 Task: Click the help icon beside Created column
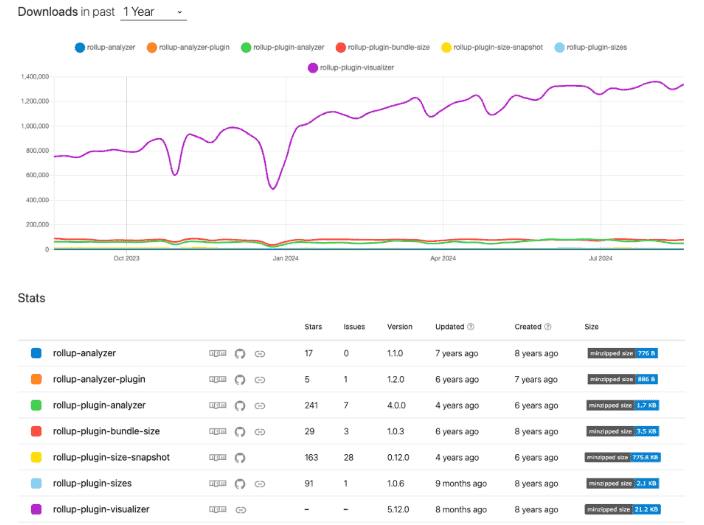(x=550, y=327)
